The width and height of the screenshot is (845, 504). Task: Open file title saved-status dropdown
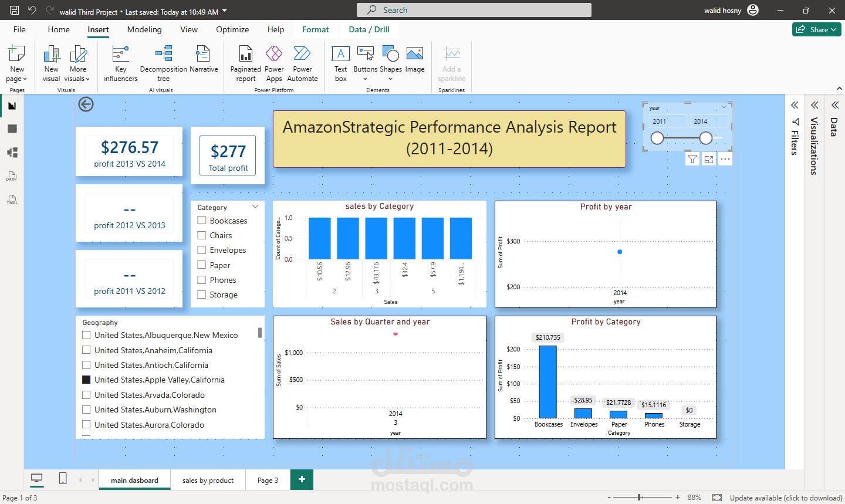click(225, 11)
